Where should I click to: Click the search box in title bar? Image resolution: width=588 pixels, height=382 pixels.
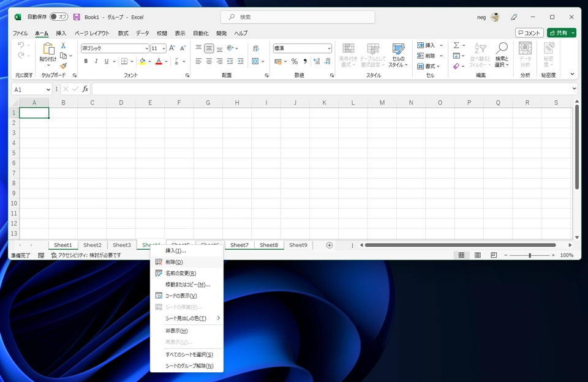click(x=298, y=17)
